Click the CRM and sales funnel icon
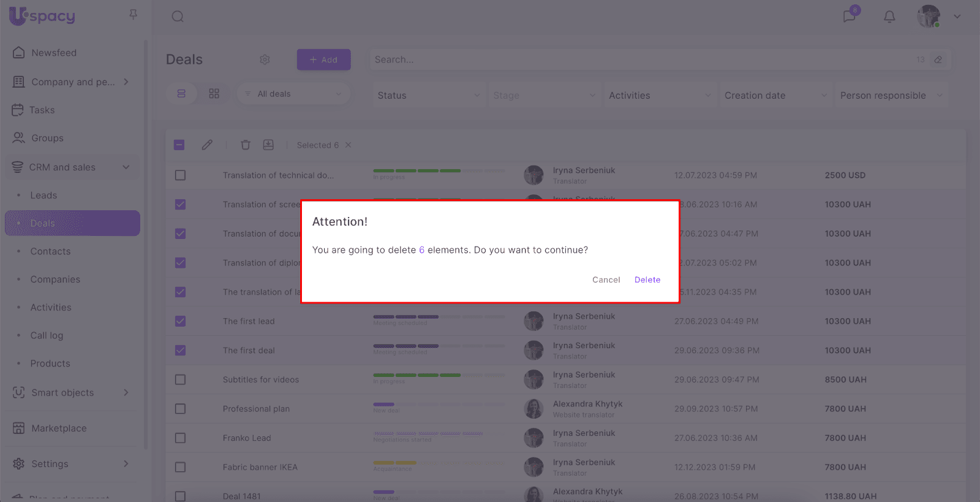980x502 pixels. [18, 167]
